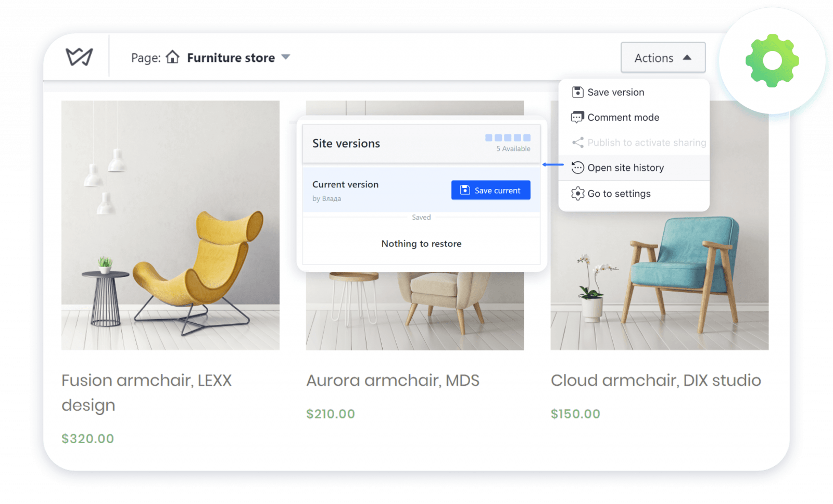Click the five-square versions availability indicator

(508, 137)
